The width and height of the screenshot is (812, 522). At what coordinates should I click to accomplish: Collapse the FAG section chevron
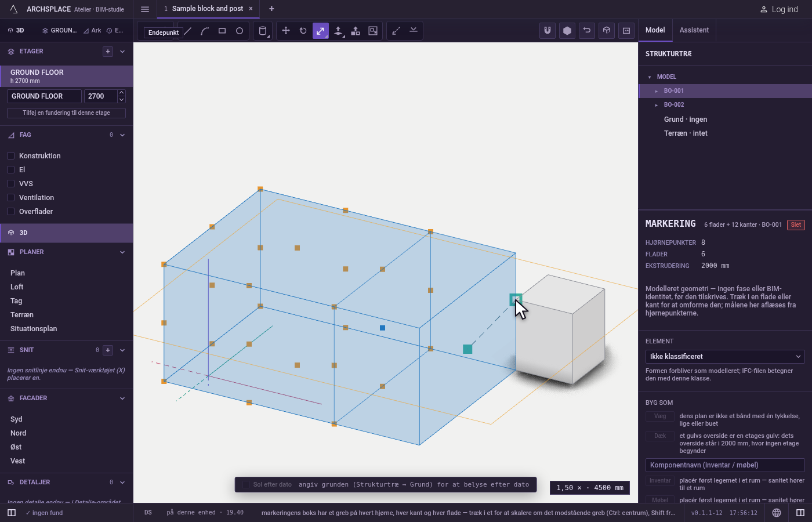(x=122, y=135)
